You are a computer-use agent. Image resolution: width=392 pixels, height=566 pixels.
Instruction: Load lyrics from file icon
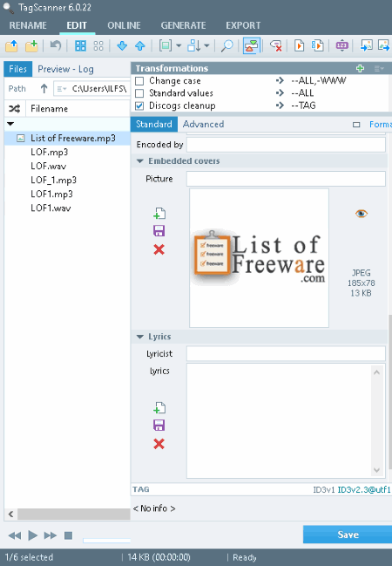(159, 408)
